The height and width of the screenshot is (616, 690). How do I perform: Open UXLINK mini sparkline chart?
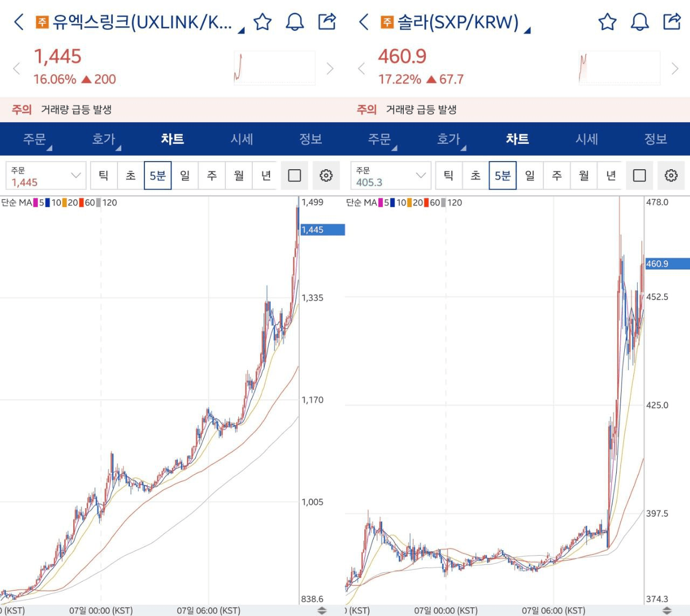coord(274,68)
